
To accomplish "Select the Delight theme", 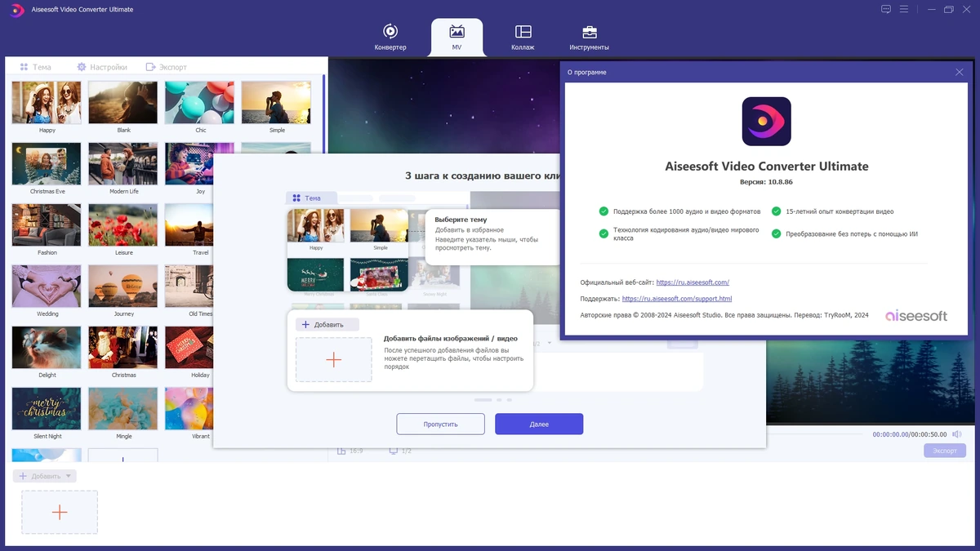I will (47, 347).
